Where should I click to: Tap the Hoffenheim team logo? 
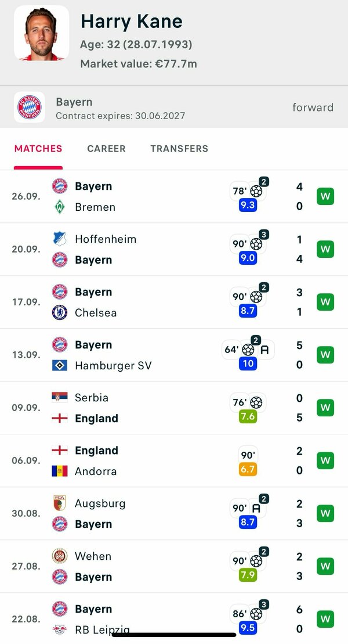pyautogui.click(x=60, y=239)
